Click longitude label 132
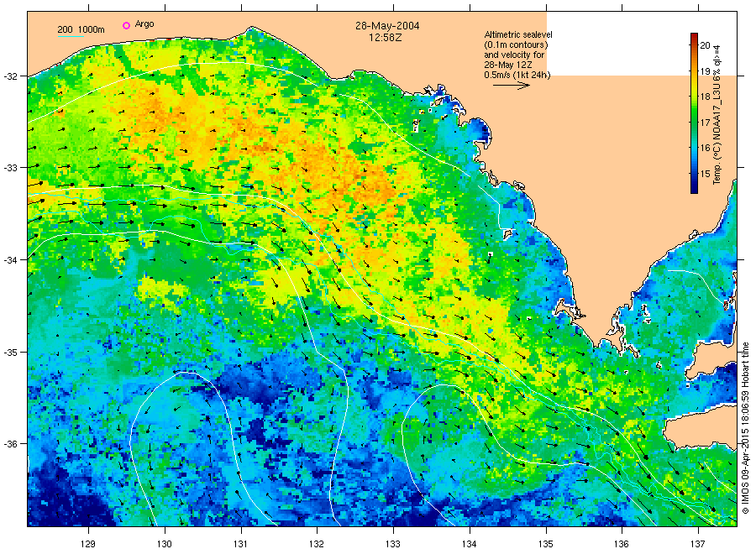Viewport: 756px width, 554px height. click(317, 544)
